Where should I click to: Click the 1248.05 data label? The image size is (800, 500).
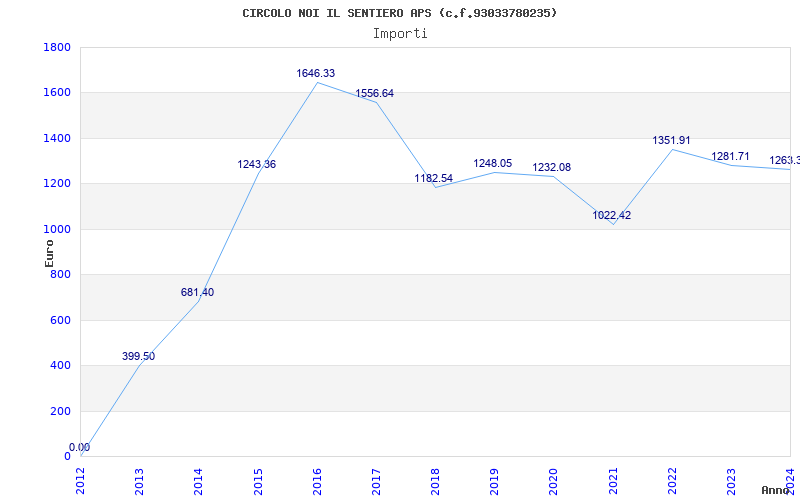(x=492, y=164)
